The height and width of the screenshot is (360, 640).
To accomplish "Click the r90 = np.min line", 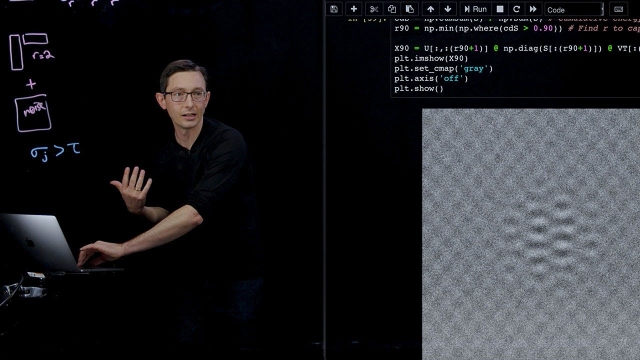I will click(x=517, y=28).
